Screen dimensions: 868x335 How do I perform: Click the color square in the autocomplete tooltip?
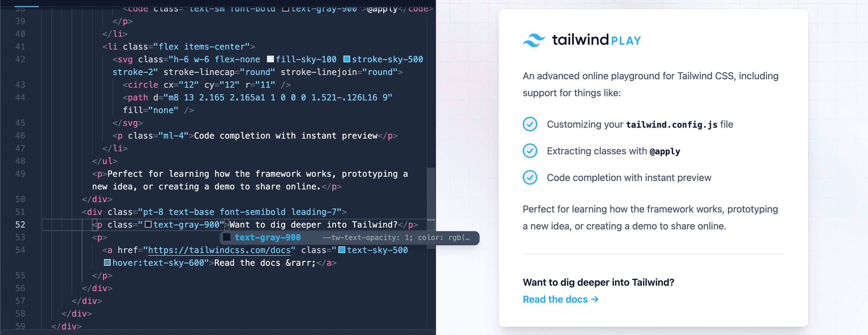pyautogui.click(x=227, y=238)
